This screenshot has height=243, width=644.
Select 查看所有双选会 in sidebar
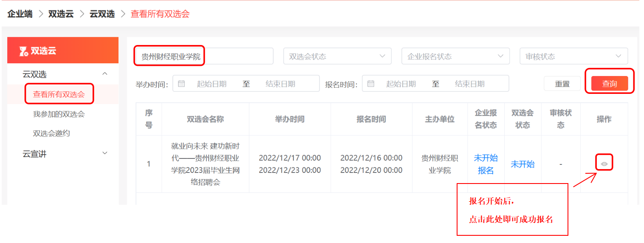[x=59, y=94]
